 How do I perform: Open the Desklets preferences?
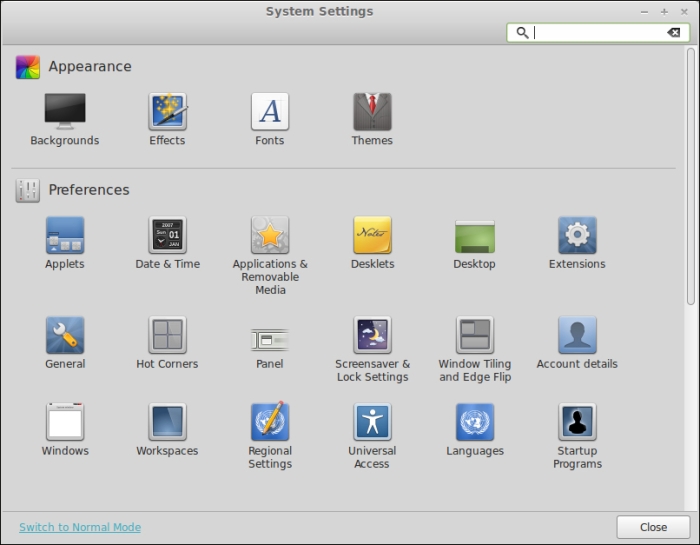[x=372, y=243]
